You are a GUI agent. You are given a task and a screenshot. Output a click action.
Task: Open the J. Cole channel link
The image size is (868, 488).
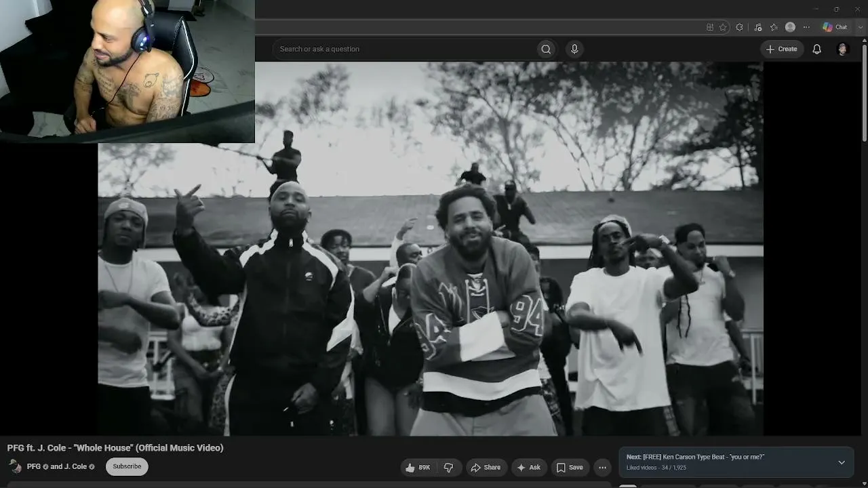pyautogui.click(x=68, y=466)
